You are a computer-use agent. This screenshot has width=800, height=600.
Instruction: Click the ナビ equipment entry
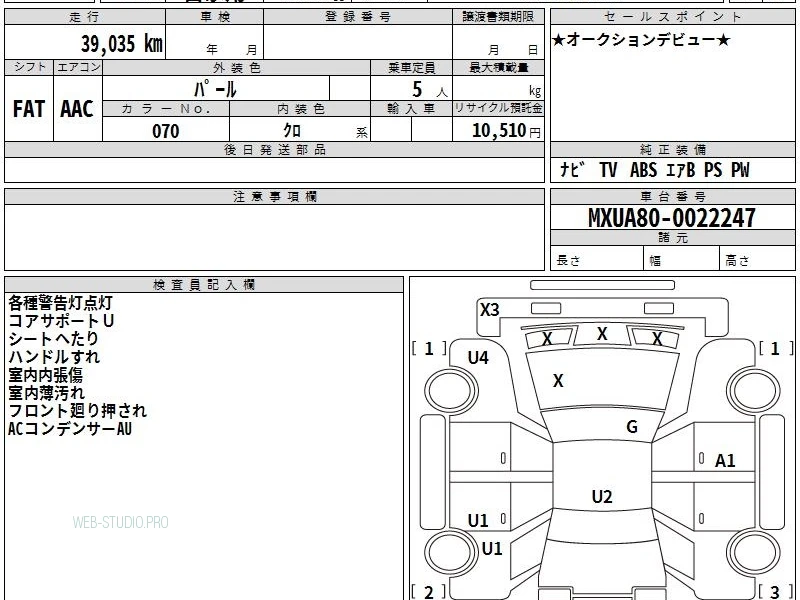(572, 169)
